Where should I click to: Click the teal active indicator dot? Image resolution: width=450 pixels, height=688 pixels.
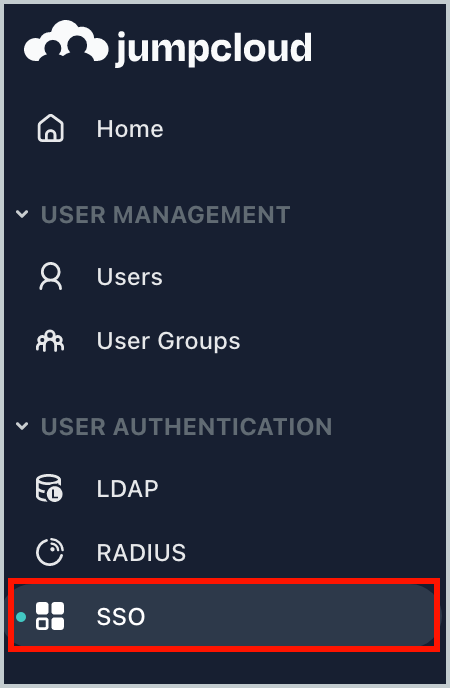click(21, 617)
